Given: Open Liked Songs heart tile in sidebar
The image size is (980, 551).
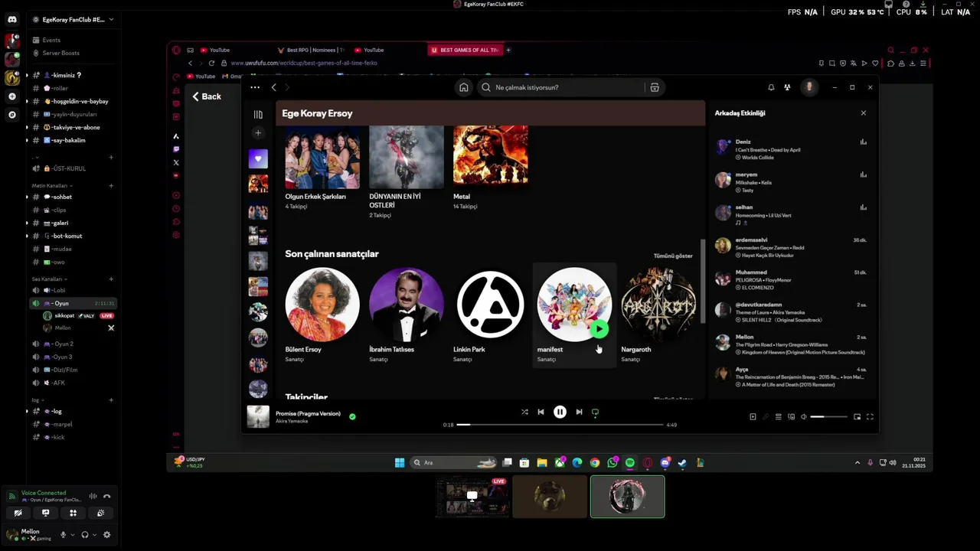Looking at the screenshot, I should (x=258, y=159).
